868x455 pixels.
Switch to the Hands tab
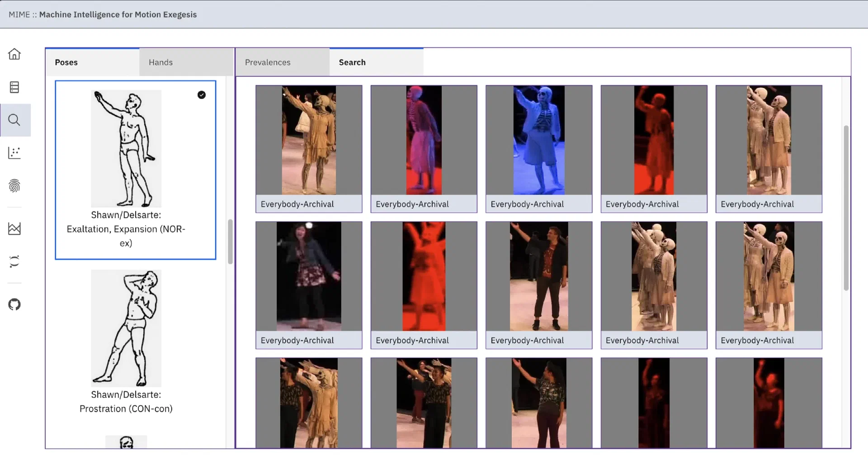tap(186, 62)
